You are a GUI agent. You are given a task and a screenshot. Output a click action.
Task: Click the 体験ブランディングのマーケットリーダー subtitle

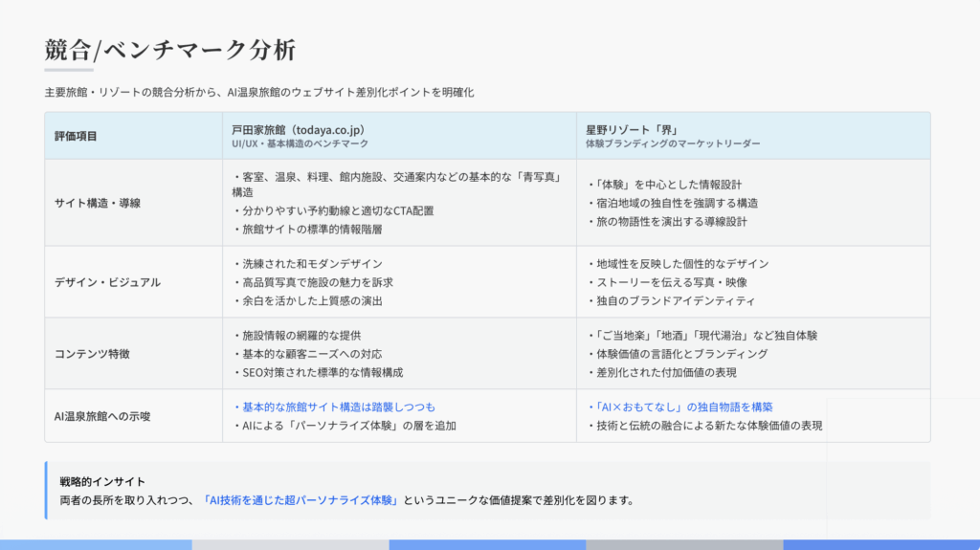[673, 143]
